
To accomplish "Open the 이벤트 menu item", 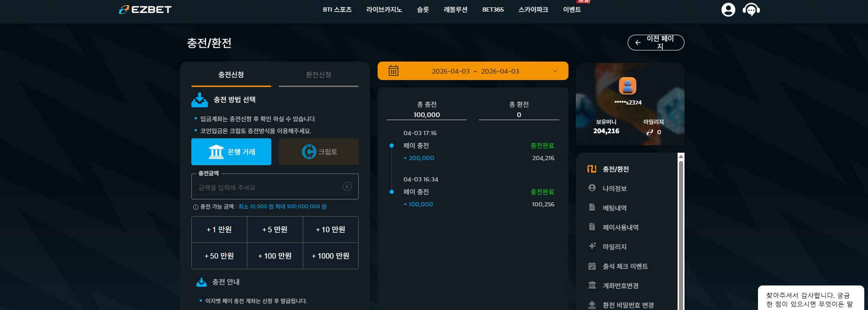I will (572, 10).
